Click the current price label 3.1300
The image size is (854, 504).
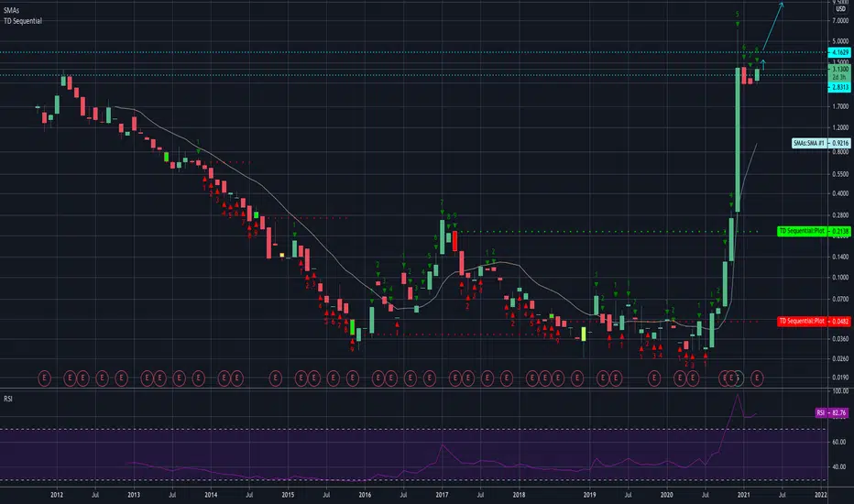[839, 70]
